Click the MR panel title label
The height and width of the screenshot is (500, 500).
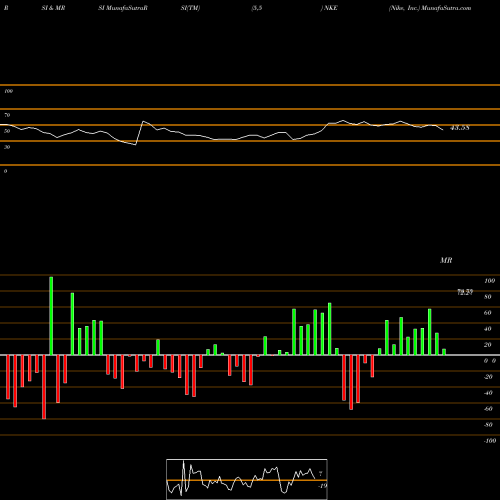[446, 260]
